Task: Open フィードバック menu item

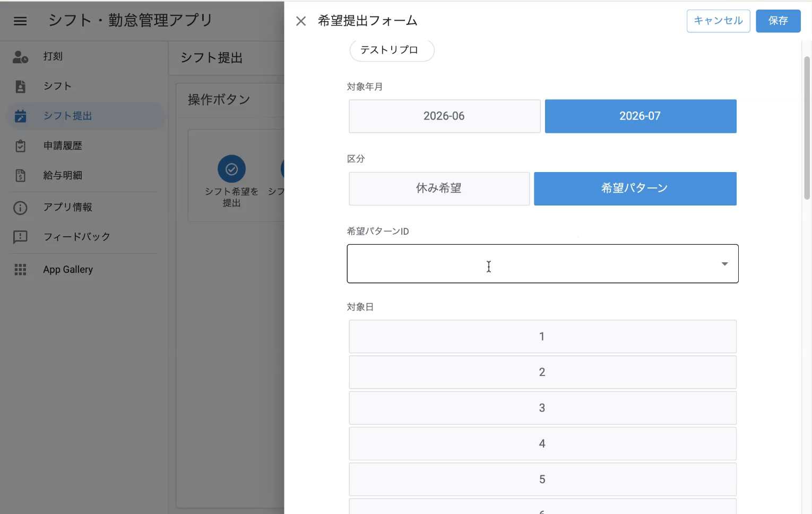Action: 86,237
